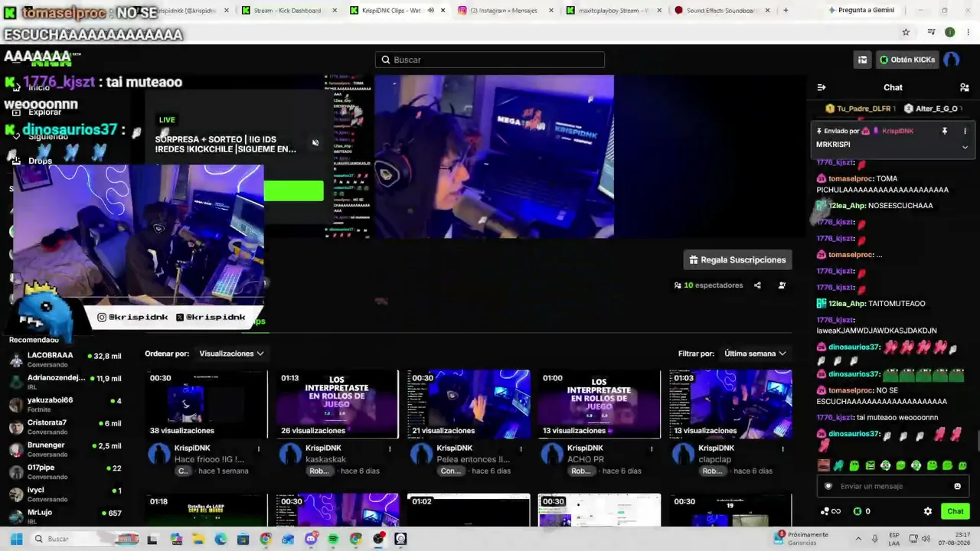The image size is (980, 551).
Task: Mute the KrispiDNK Clips browser tab audio
Action: [431, 11]
